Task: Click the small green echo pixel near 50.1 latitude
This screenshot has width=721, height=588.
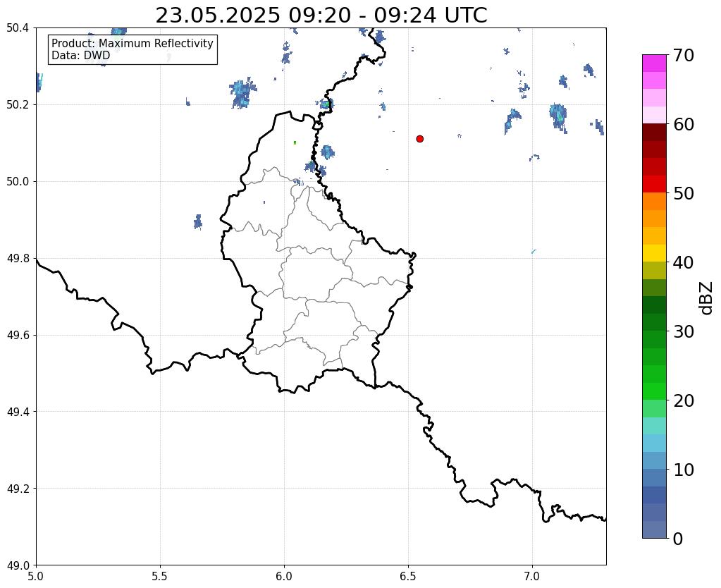Action: pos(295,142)
